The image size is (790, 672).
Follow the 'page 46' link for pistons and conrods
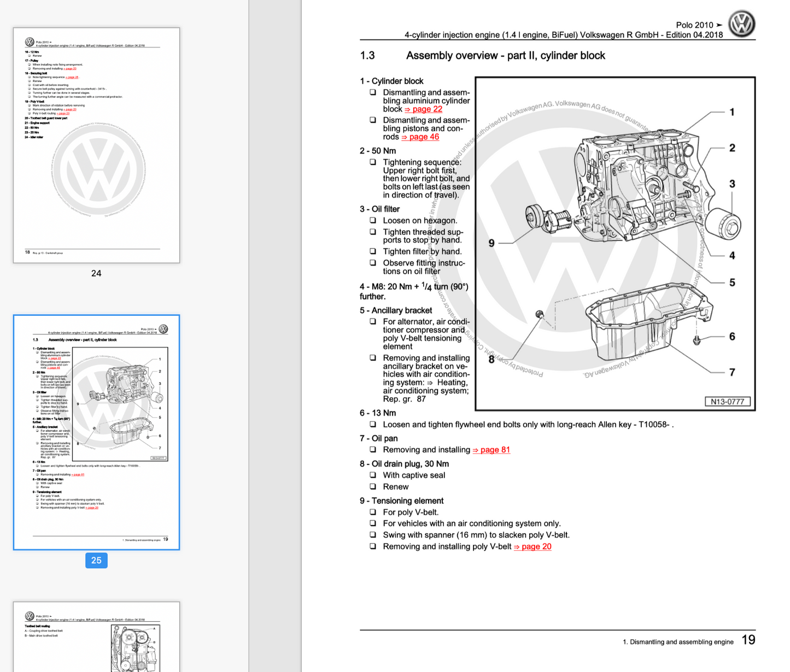pos(420,137)
